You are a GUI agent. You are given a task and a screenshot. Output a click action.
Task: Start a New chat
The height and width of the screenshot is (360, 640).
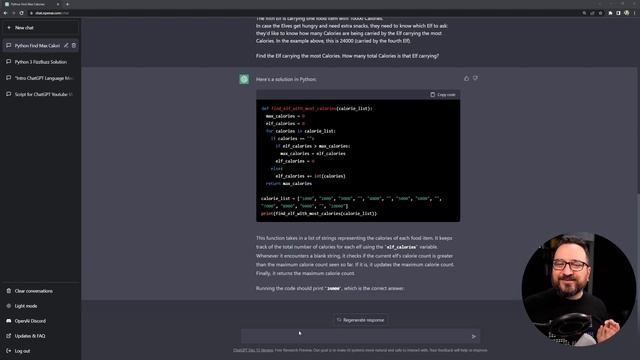click(40, 28)
